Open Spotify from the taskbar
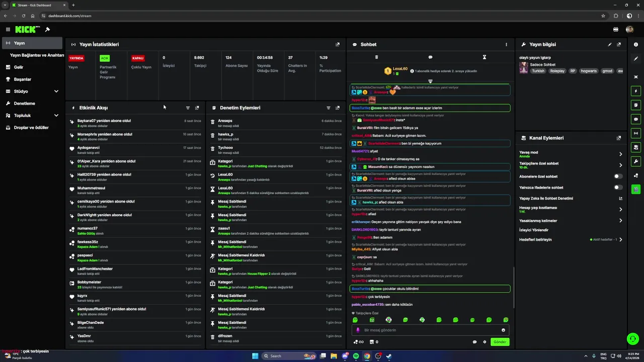 (x=356, y=356)
